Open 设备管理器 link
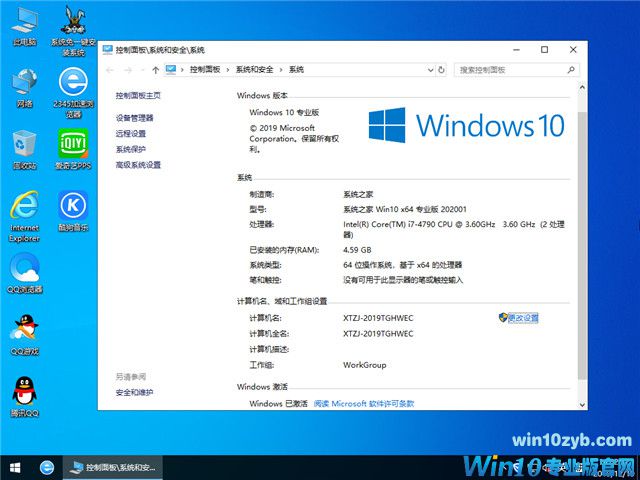The height and width of the screenshot is (480, 640). click(x=134, y=118)
